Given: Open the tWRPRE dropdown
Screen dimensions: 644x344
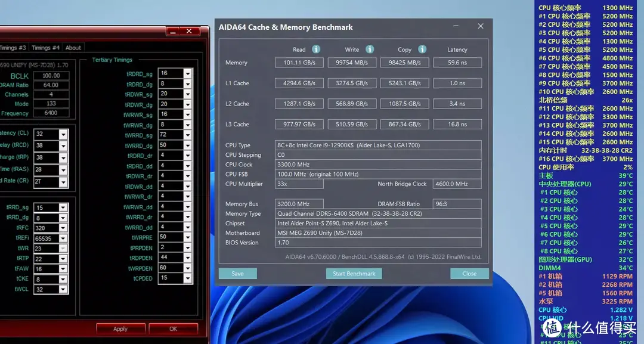Looking at the screenshot, I should coord(188,237).
